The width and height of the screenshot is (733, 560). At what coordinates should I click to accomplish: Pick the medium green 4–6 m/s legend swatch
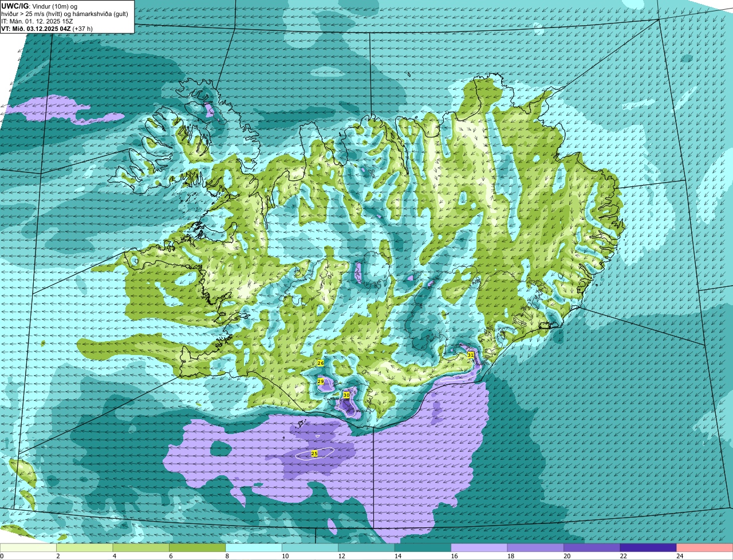tap(141, 547)
